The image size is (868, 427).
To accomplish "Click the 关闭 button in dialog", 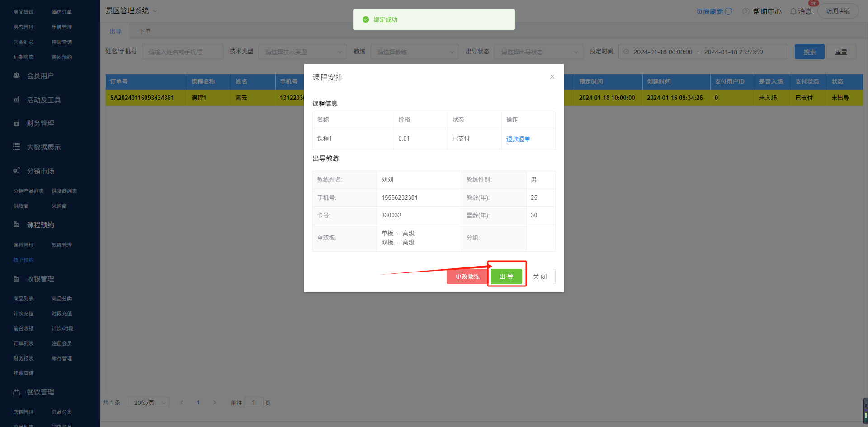I will point(540,277).
